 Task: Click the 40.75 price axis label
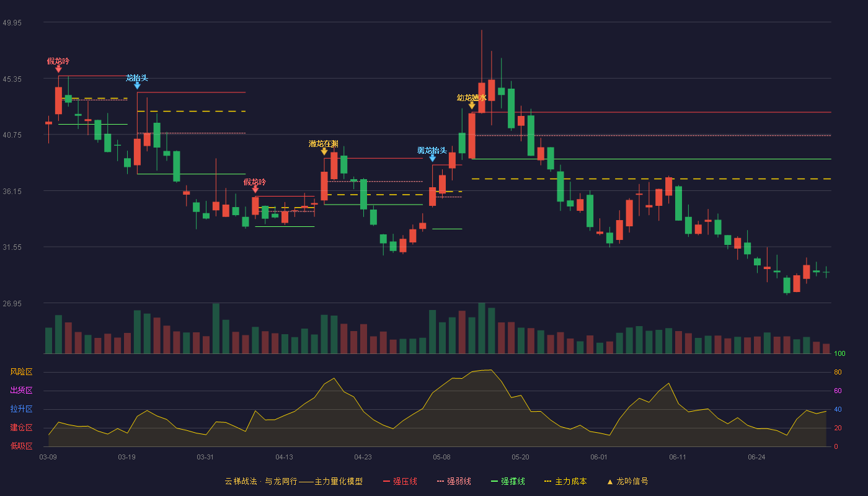(x=12, y=135)
